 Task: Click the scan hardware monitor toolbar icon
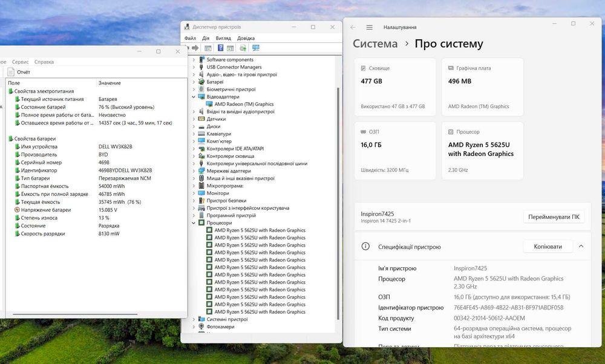click(x=255, y=48)
